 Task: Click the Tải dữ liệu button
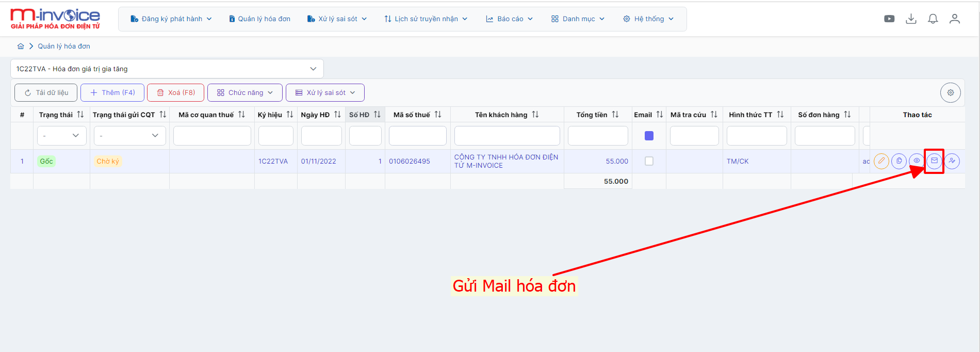(46, 92)
